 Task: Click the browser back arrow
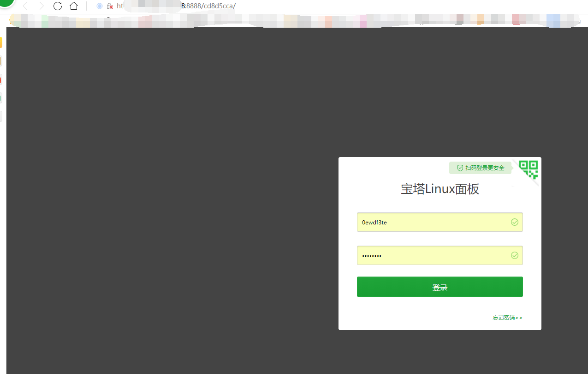(25, 6)
